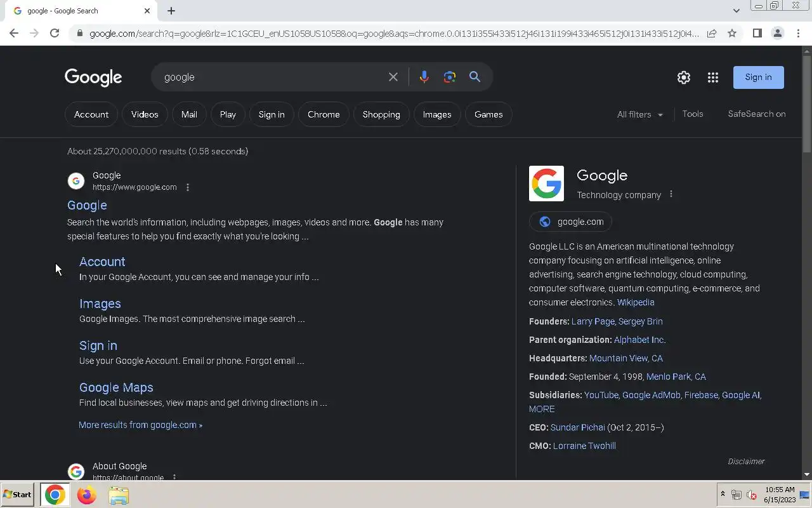
Task: Click the network tray icon
Action: click(737, 495)
